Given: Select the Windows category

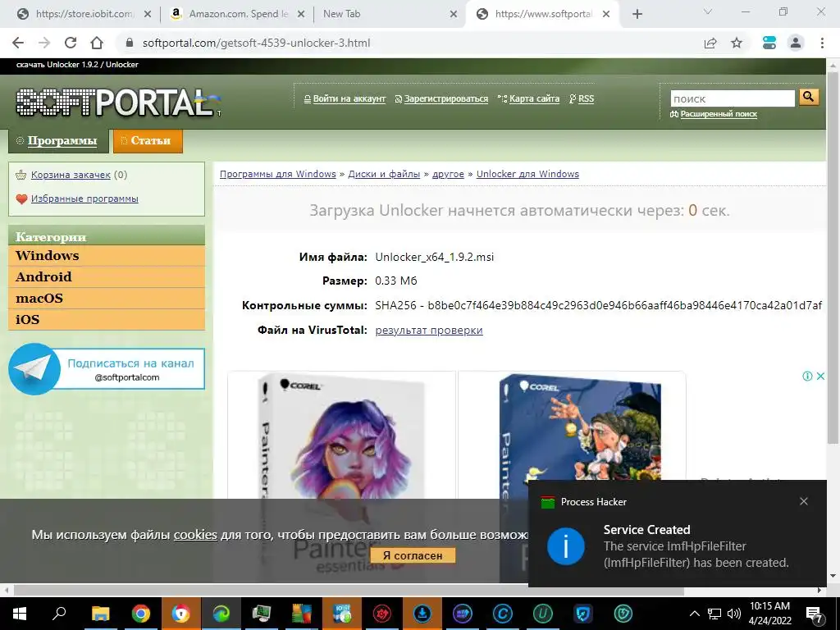Looking at the screenshot, I should point(107,256).
